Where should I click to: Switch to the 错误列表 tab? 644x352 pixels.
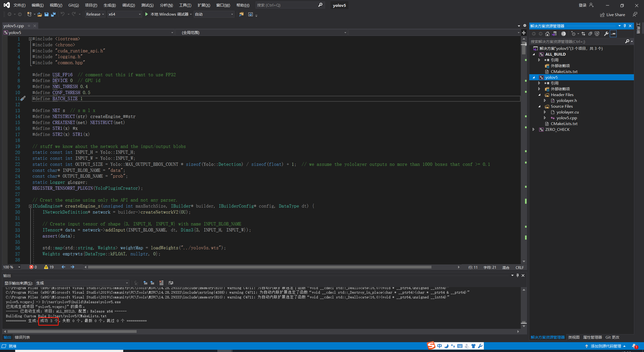point(22,337)
